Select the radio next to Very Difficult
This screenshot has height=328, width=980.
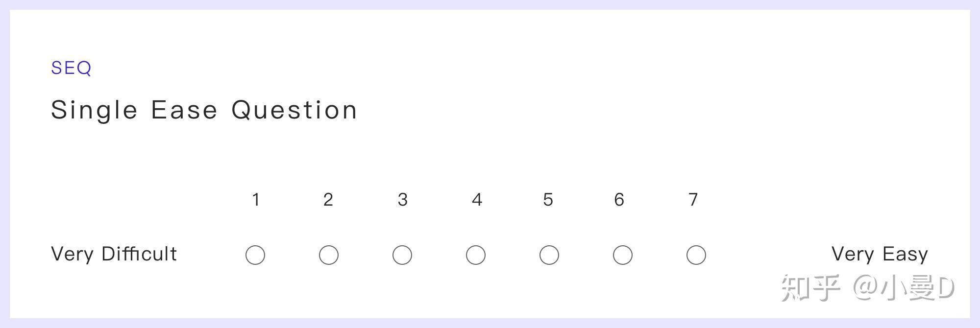click(x=255, y=255)
